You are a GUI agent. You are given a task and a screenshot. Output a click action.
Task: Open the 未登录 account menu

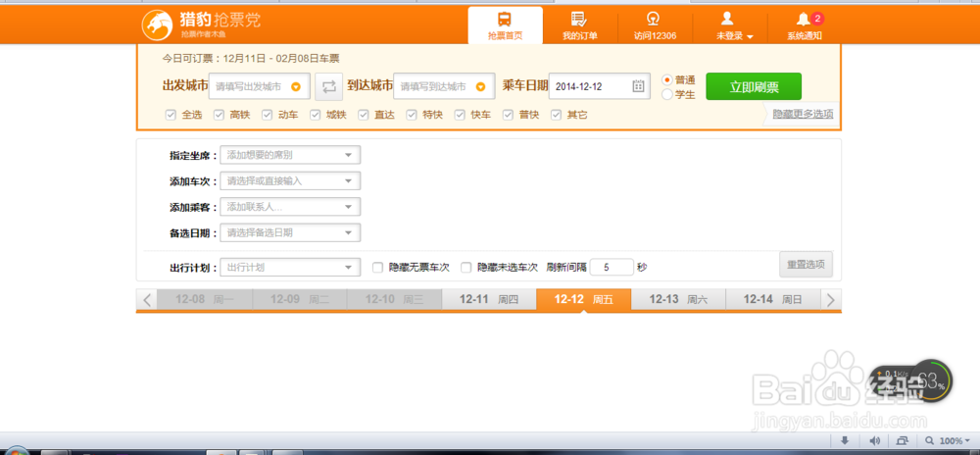(734, 25)
